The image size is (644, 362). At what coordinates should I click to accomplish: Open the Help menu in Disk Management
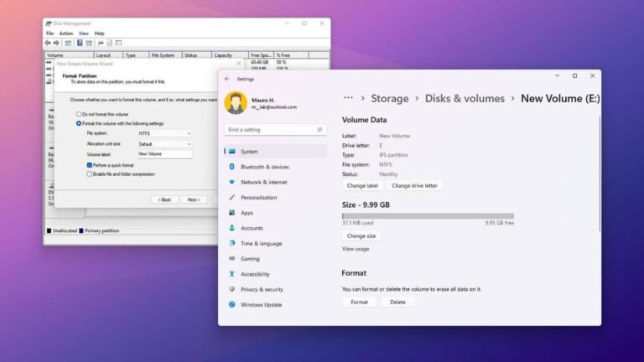[x=99, y=34]
